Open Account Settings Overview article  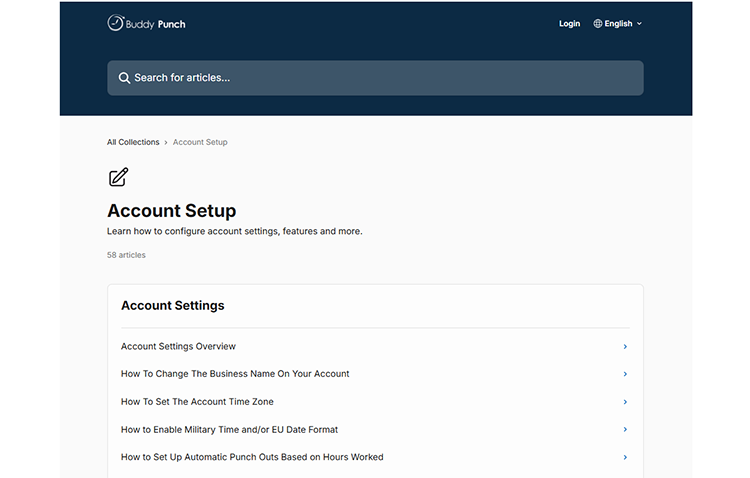tap(178, 347)
